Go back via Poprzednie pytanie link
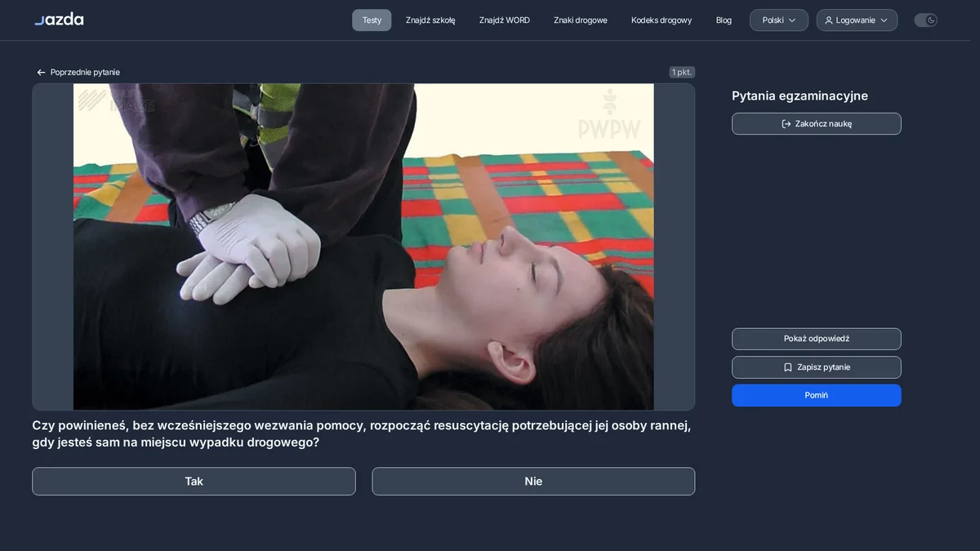This screenshot has height=551, width=980. coord(78,73)
